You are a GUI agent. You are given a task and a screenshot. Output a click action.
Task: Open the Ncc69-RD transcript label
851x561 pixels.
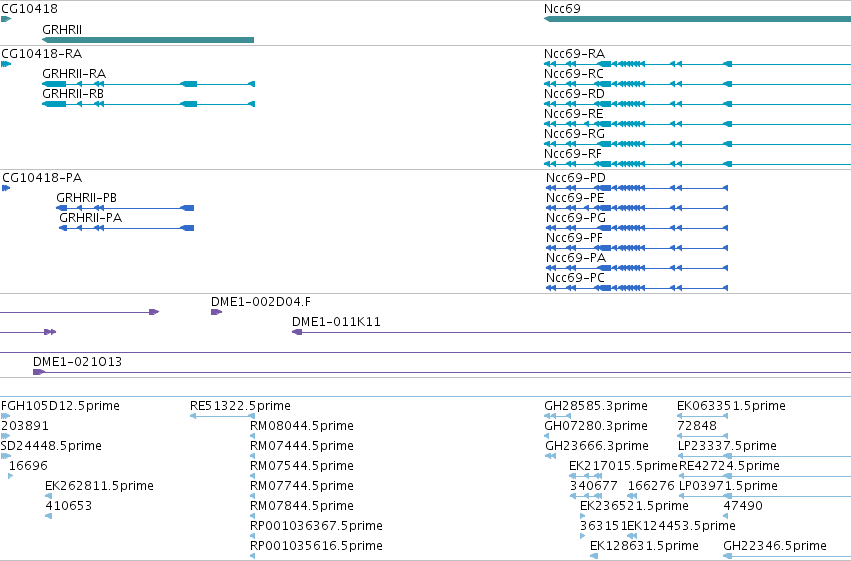[x=574, y=94]
